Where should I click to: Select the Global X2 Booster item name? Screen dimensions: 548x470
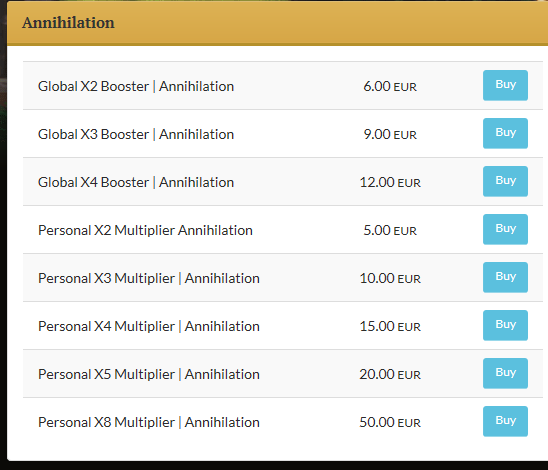(x=136, y=86)
